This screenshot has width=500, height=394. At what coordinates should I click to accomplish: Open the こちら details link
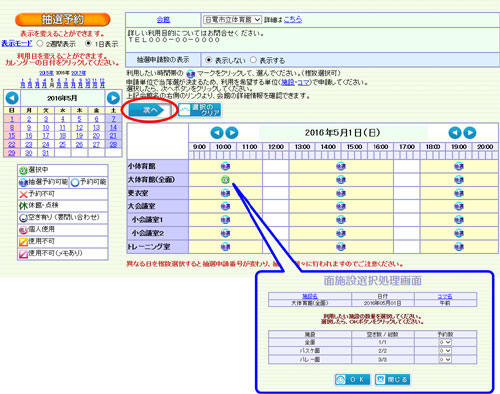click(293, 20)
